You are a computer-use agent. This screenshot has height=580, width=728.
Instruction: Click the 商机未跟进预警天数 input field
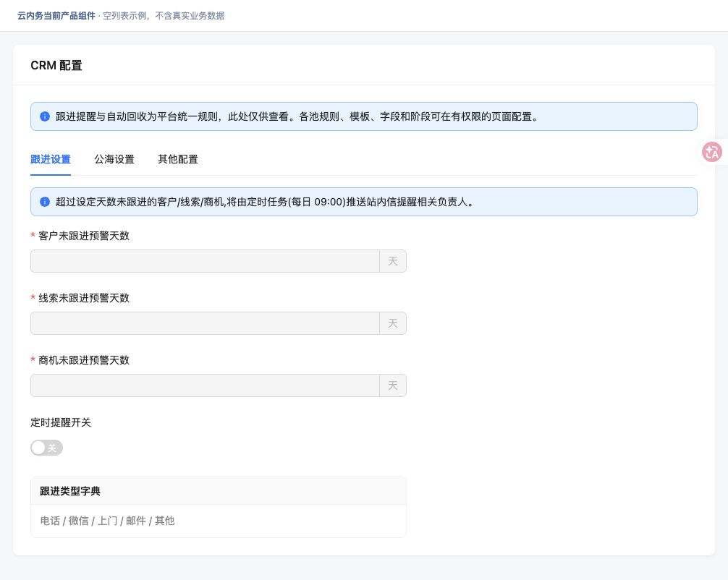[x=206, y=385]
